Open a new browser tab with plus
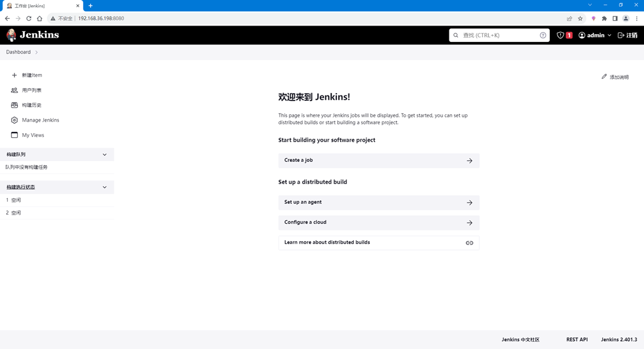The image size is (644, 349). point(91,5)
